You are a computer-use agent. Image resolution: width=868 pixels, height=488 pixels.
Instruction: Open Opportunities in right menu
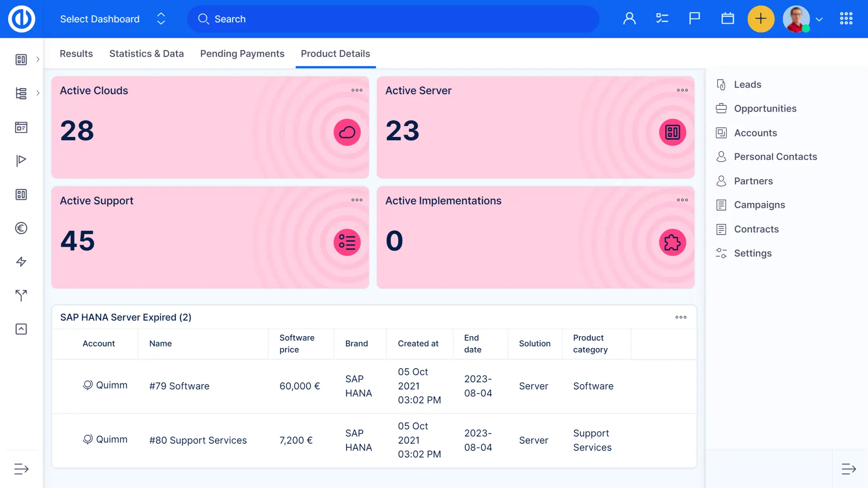click(765, 109)
